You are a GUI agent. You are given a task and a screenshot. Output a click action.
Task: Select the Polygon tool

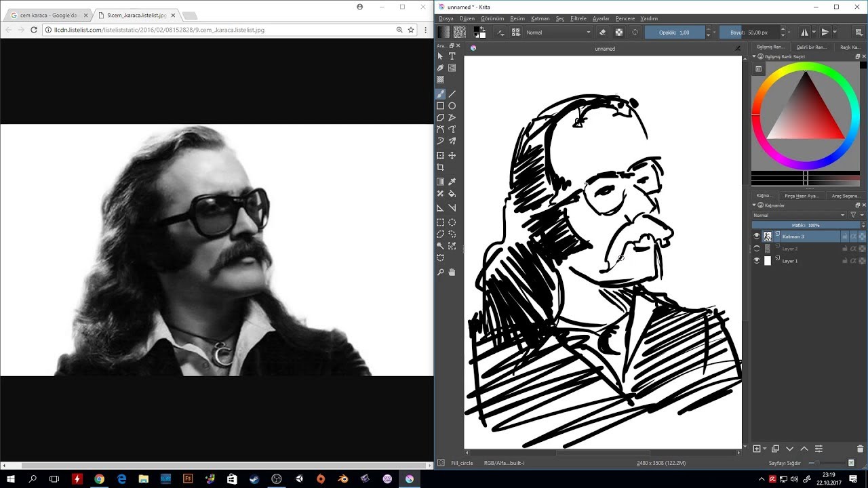[x=440, y=117]
